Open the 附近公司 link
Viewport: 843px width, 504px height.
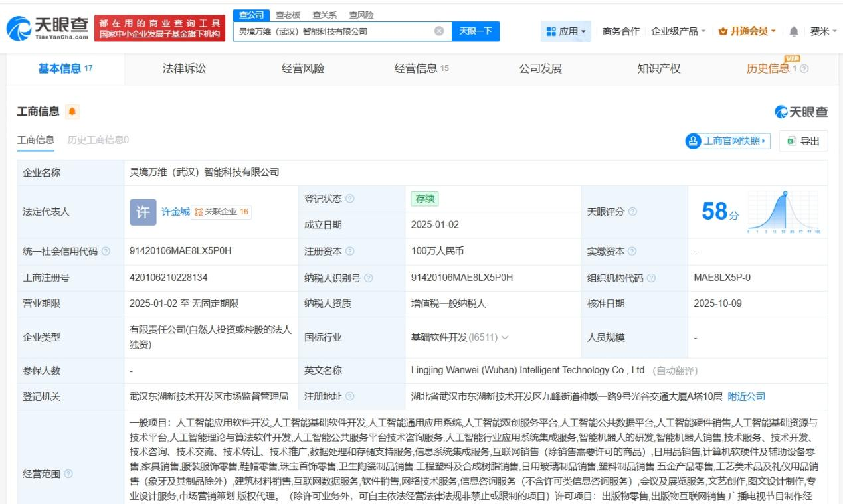[748, 396]
